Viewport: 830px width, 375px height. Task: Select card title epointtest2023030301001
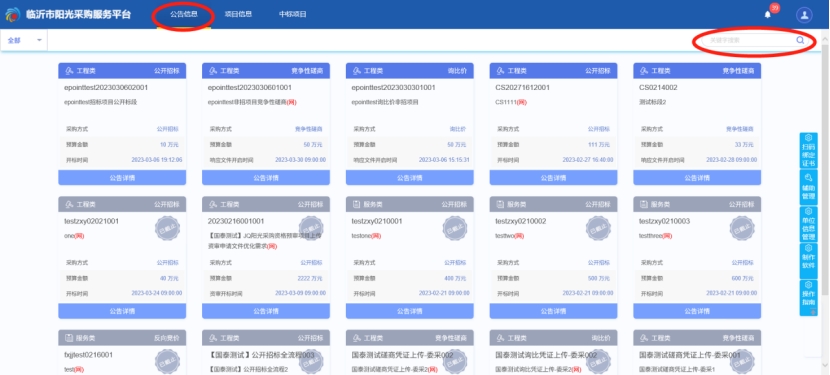pyautogui.click(x=393, y=88)
